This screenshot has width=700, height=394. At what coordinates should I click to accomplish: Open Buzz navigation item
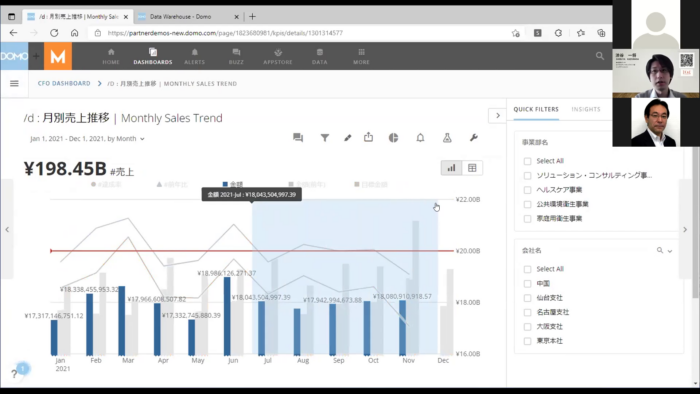pos(236,57)
